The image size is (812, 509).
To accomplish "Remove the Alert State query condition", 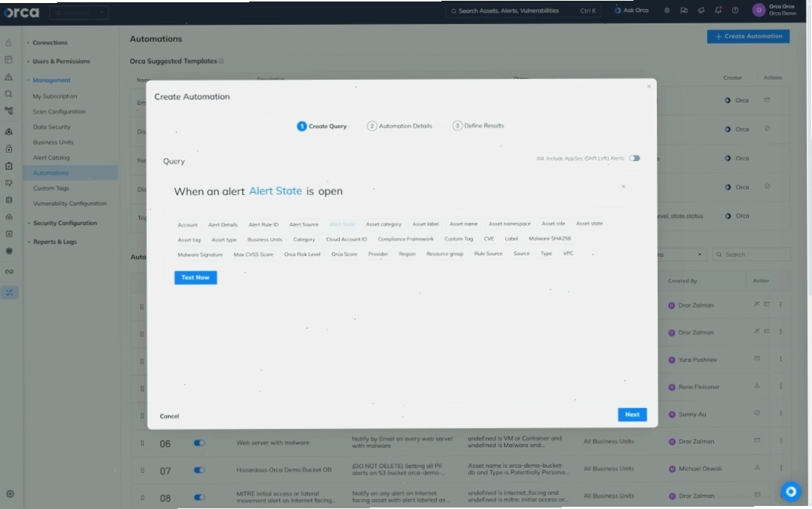I will (624, 187).
